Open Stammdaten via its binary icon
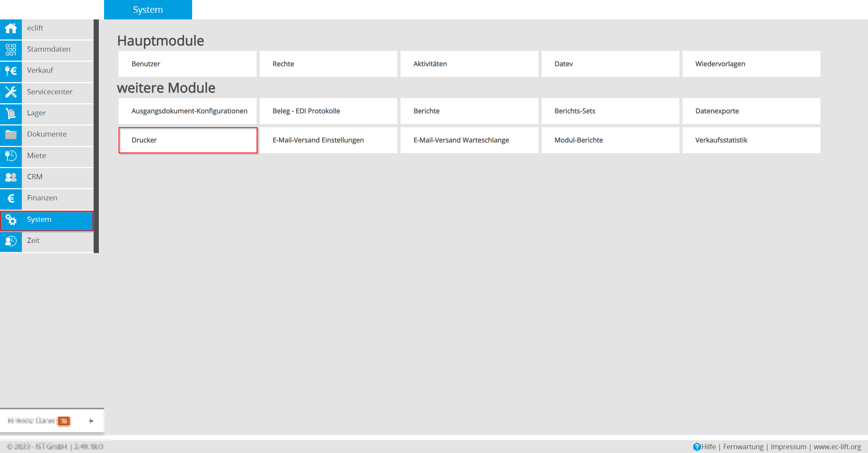Screen dimensions: 868x453 click(11, 50)
